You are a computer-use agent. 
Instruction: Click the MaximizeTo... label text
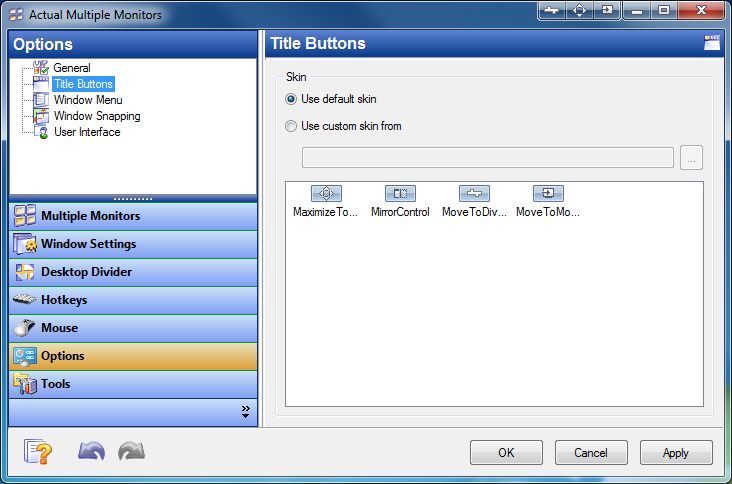coord(325,212)
